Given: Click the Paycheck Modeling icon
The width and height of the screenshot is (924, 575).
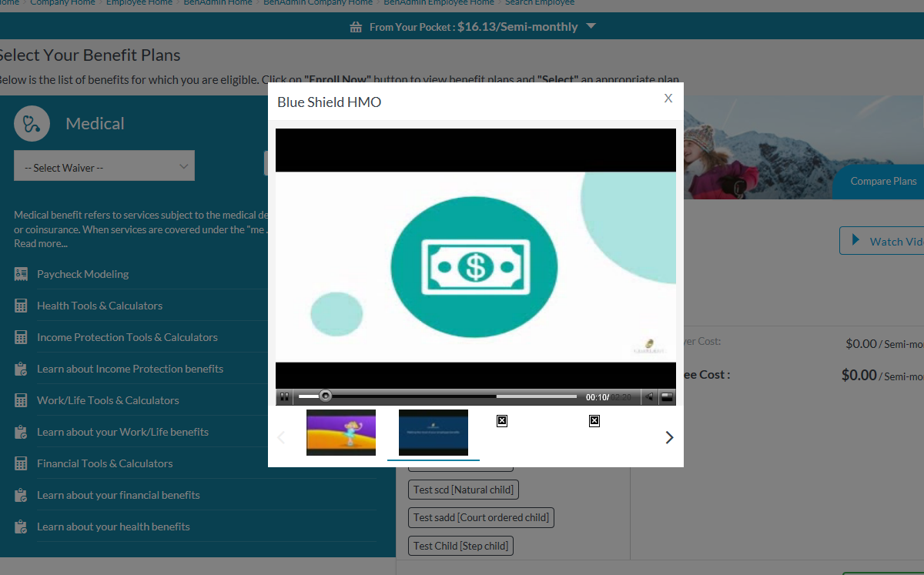Looking at the screenshot, I should [x=21, y=274].
